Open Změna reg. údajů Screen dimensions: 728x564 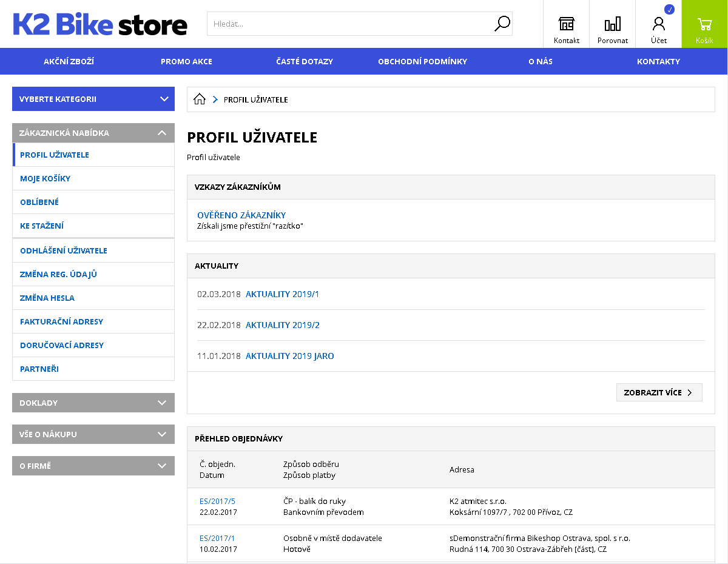point(93,274)
